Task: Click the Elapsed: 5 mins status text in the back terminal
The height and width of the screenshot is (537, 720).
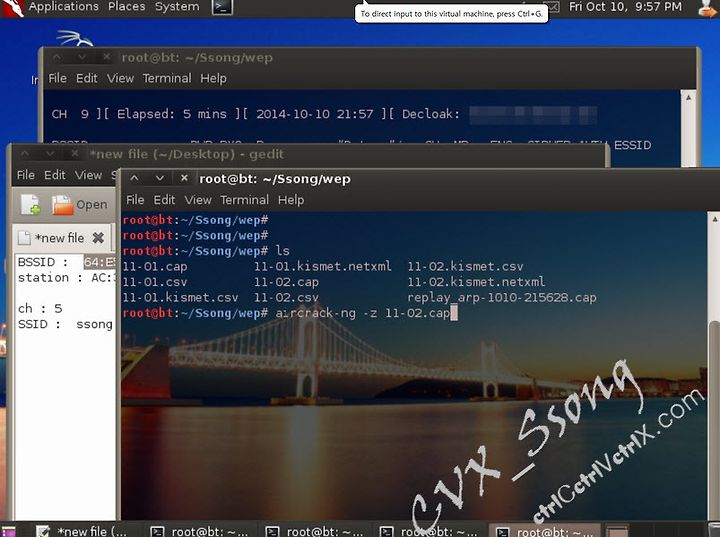Action: 172,114
